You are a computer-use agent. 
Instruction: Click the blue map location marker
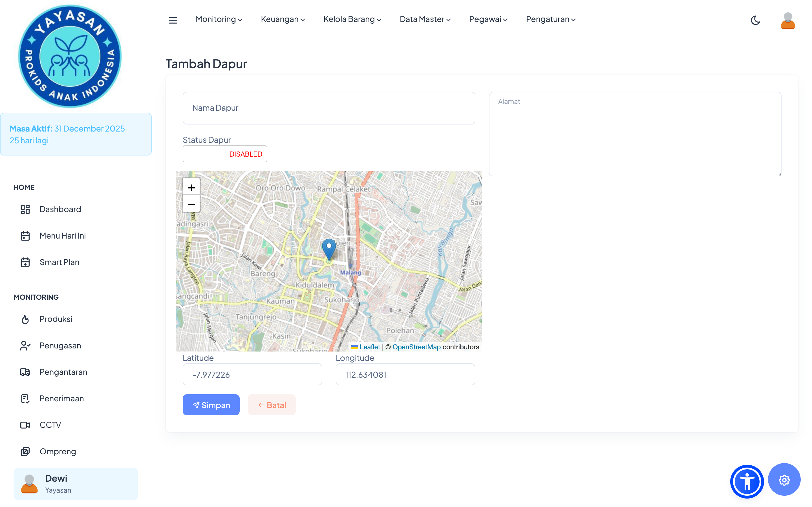(329, 249)
